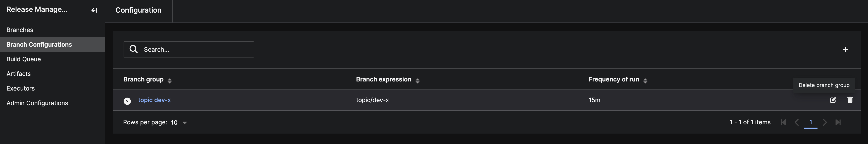Viewport: 868px width, 144px height.
Task: Go to the first page
Action: (783, 122)
